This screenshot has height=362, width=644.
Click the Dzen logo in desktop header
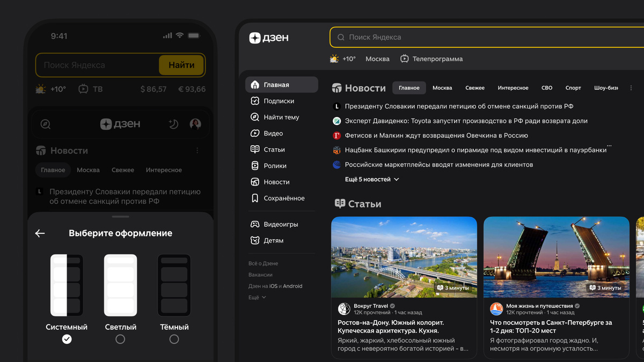tap(269, 38)
